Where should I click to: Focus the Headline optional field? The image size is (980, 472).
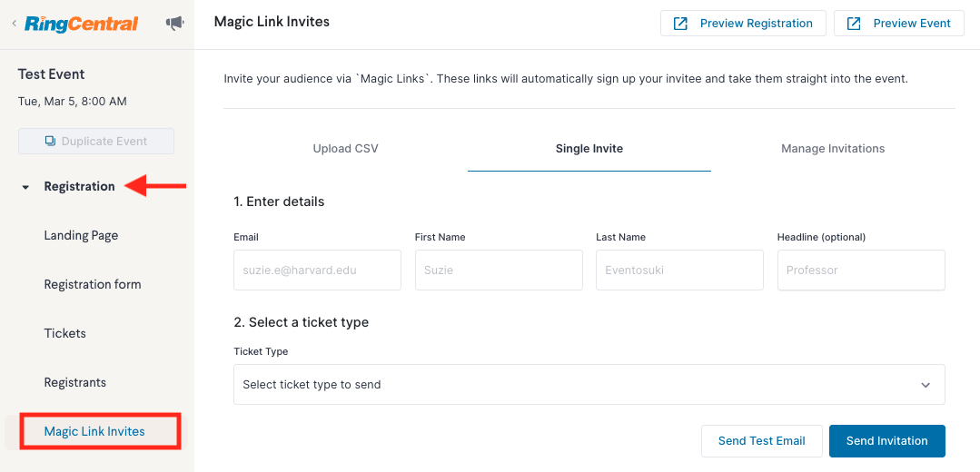861,270
